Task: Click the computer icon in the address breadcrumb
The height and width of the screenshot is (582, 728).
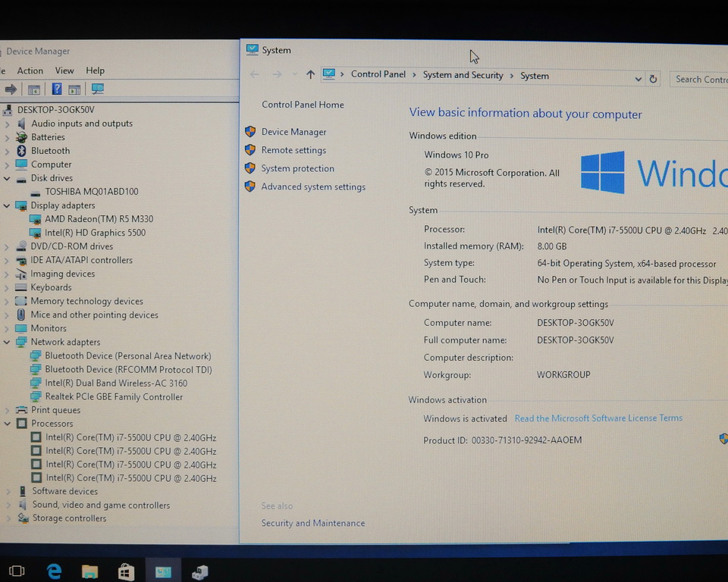Action: click(328, 74)
